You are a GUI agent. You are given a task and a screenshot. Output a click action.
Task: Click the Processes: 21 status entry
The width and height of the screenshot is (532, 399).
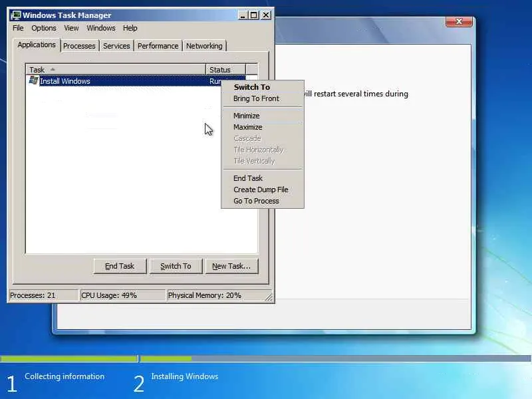coord(43,295)
